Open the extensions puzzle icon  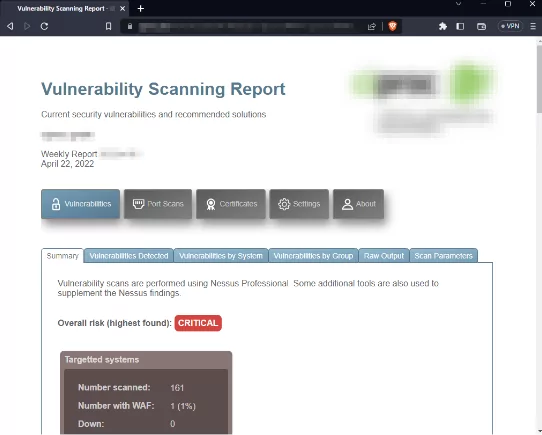pyautogui.click(x=442, y=26)
